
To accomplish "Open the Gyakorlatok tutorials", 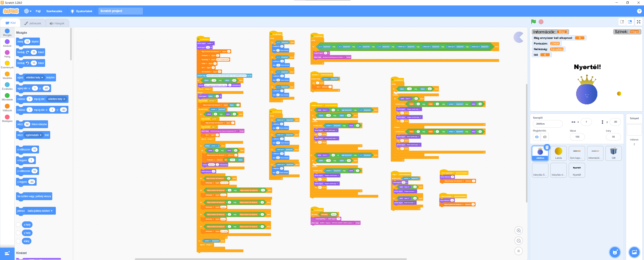I will (x=81, y=11).
